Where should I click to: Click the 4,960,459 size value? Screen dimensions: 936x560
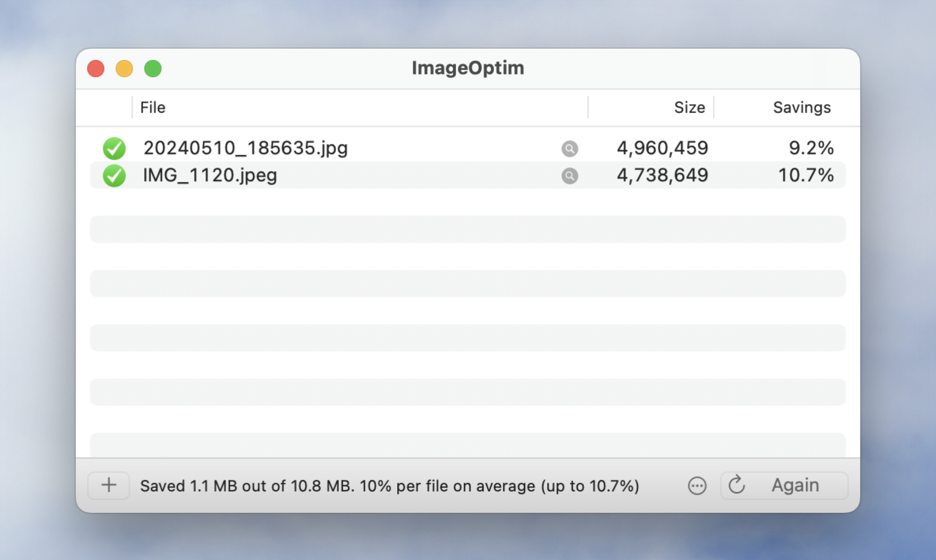click(x=663, y=148)
